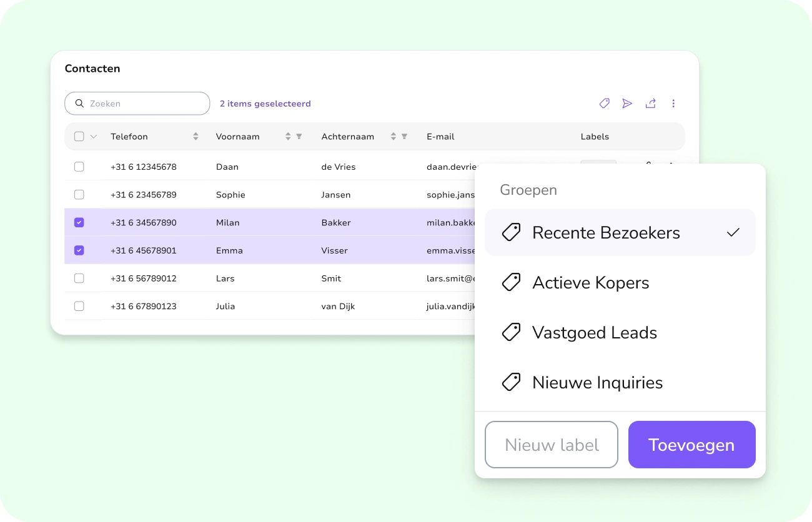Sort by Voornaam column arrows
Image resolution: width=812 pixels, height=522 pixels.
point(288,136)
